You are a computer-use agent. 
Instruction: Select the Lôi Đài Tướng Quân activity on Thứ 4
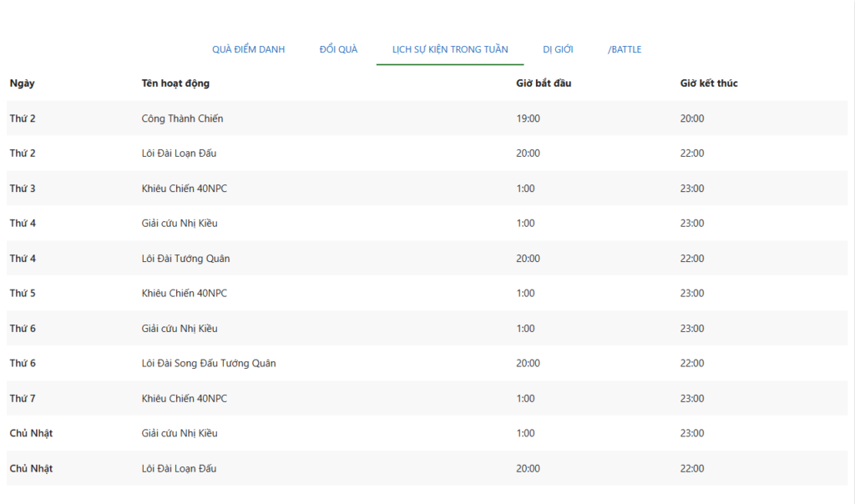185,259
